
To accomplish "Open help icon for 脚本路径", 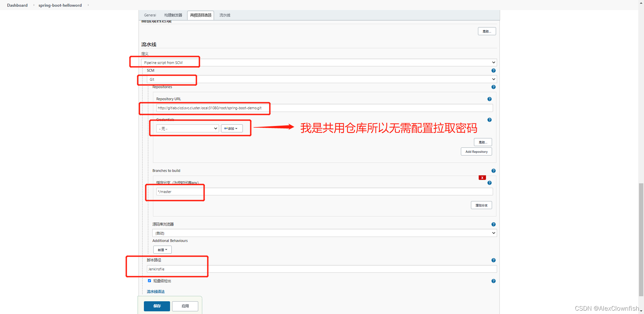I will pos(493,260).
